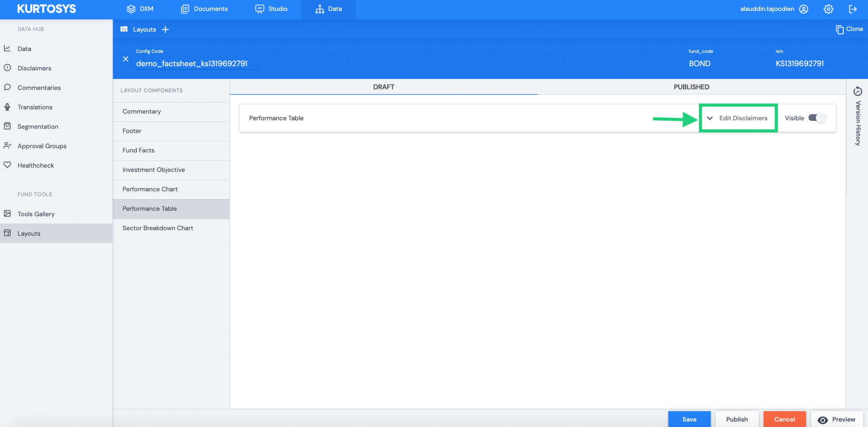Create a new layout with the plus icon
The image size is (868, 427).
[165, 29]
